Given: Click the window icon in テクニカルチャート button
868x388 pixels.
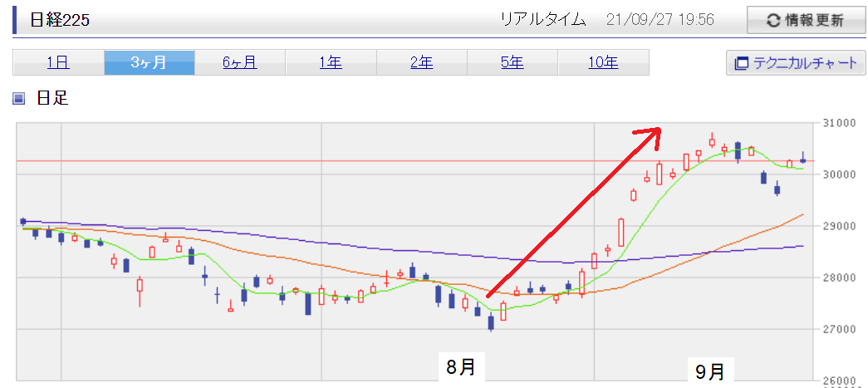Looking at the screenshot, I should (x=741, y=63).
